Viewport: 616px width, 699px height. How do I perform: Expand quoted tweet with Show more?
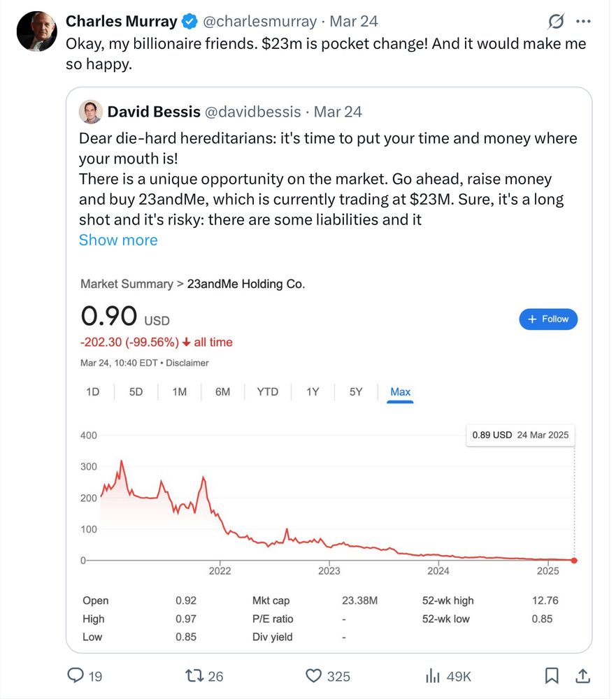(118, 240)
